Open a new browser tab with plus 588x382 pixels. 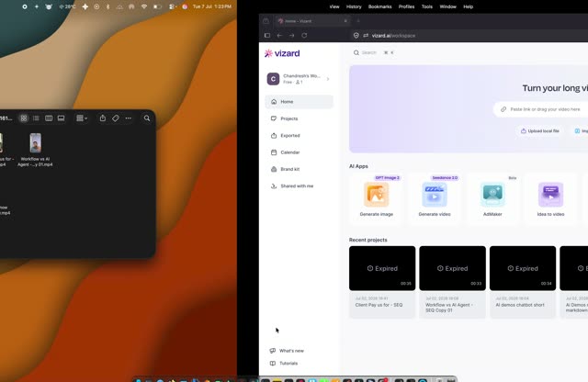coord(358,21)
